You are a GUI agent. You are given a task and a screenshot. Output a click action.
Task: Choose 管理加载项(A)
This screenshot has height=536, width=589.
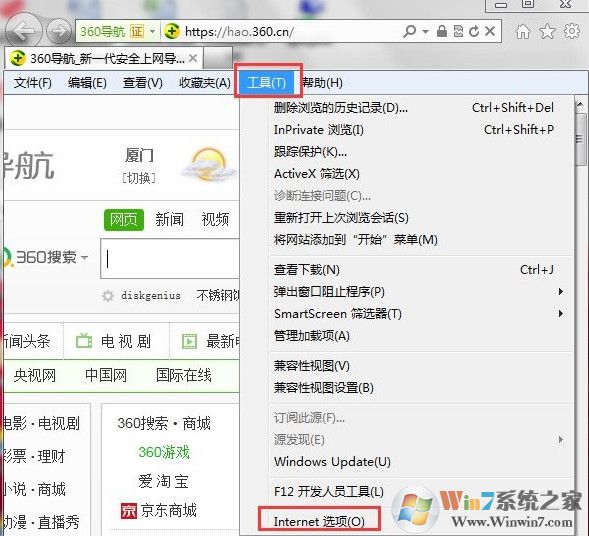(407, 336)
